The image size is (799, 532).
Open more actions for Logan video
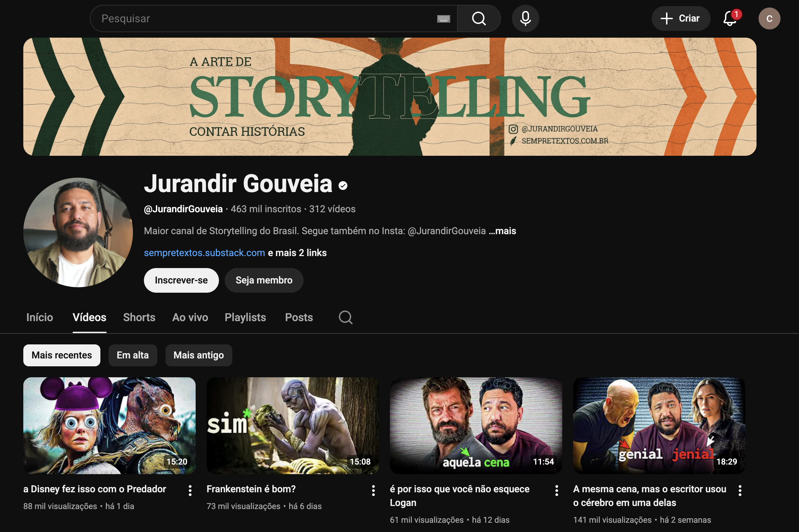557,490
